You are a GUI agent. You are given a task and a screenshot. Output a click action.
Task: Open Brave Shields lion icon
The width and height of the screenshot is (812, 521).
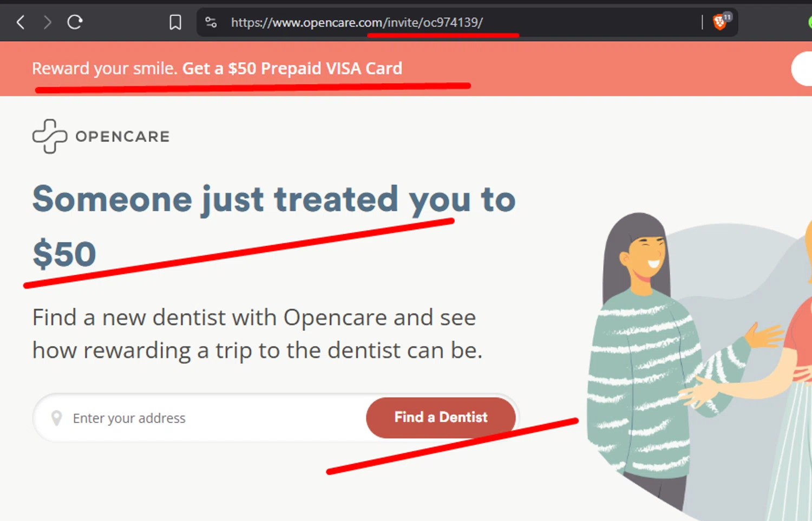point(721,22)
